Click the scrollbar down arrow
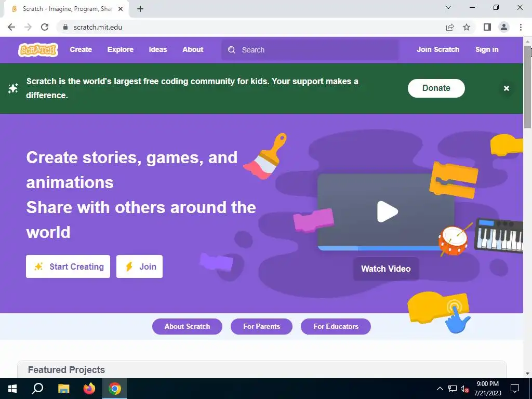The height and width of the screenshot is (399, 532). [527, 374]
